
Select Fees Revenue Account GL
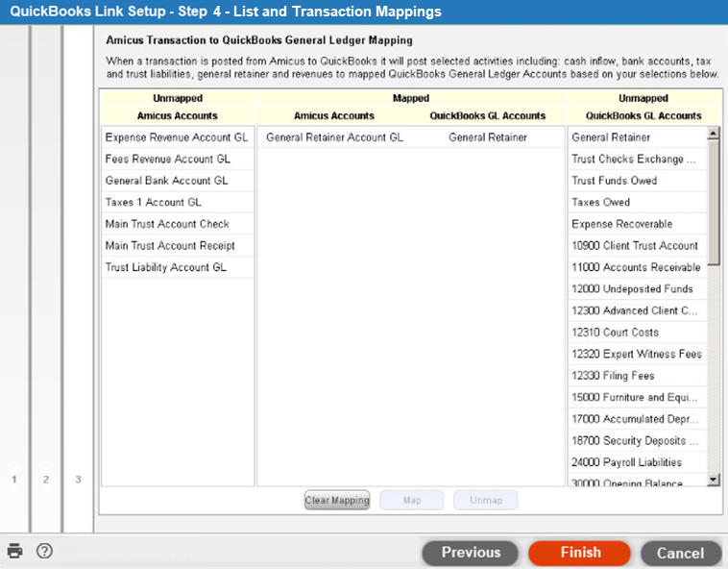[178, 159]
